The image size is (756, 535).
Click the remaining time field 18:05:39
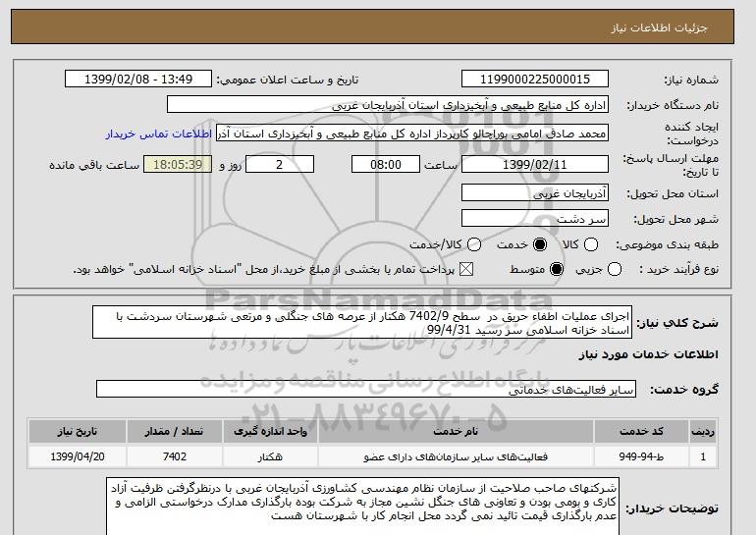(x=178, y=164)
